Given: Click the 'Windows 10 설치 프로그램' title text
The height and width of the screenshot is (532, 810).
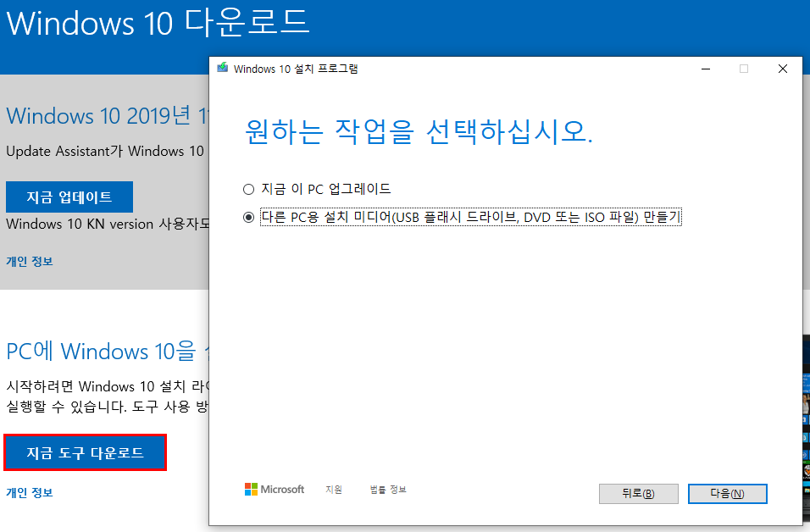Looking at the screenshot, I should click(x=296, y=69).
